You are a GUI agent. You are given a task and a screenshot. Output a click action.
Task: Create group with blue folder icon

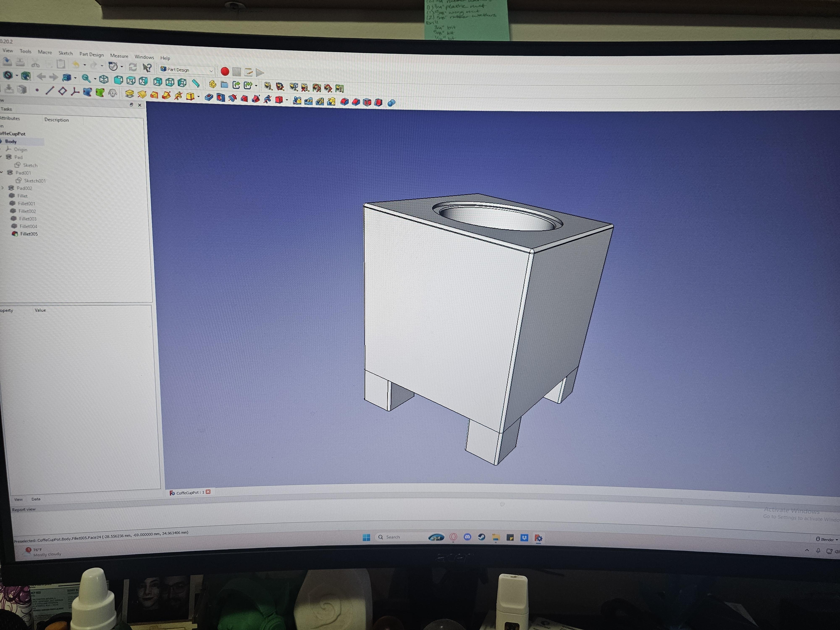click(x=224, y=84)
